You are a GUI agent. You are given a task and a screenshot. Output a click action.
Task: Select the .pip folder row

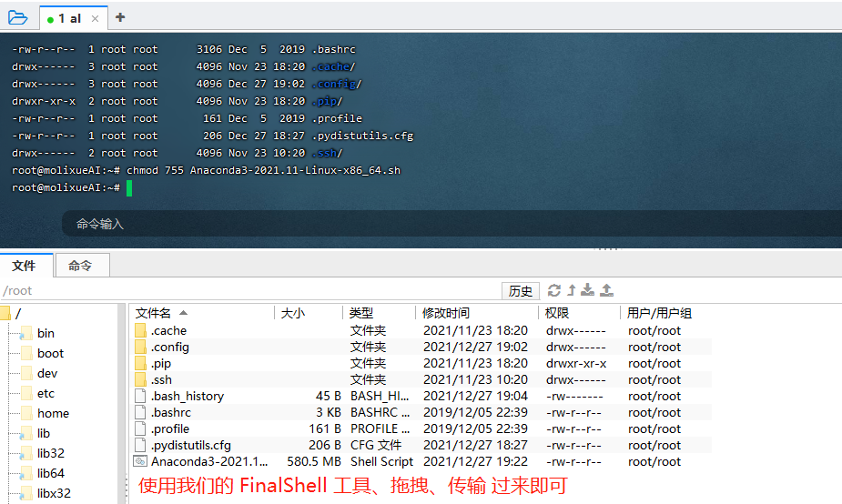[x=421, y=363]
